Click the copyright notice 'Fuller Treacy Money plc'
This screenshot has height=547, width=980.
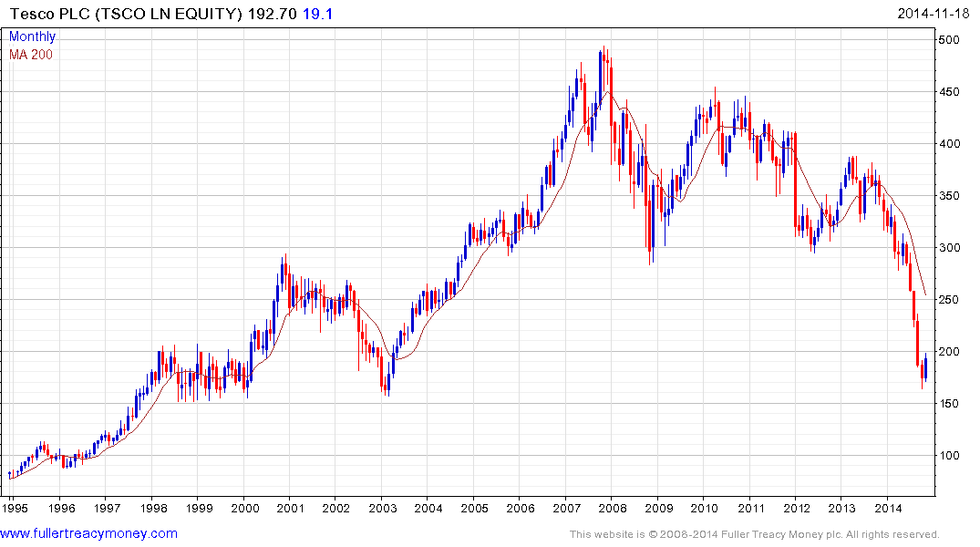click(781, 534)
